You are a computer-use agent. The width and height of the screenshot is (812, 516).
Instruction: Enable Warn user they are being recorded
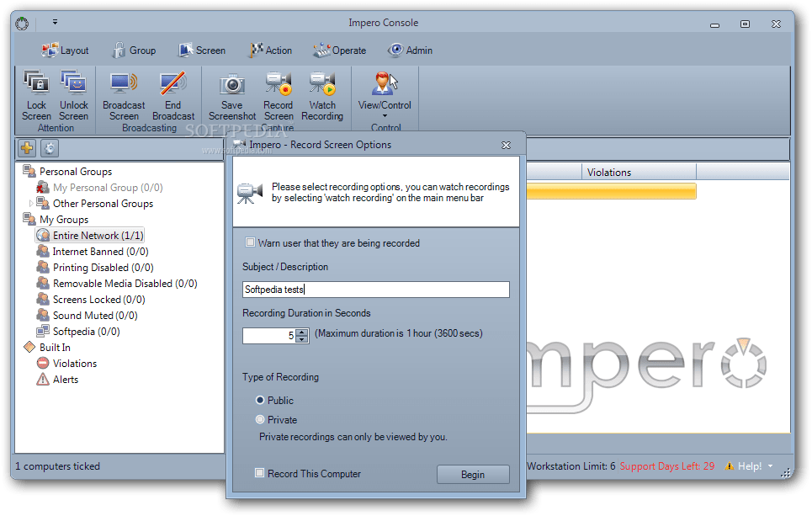coord(251,242)
